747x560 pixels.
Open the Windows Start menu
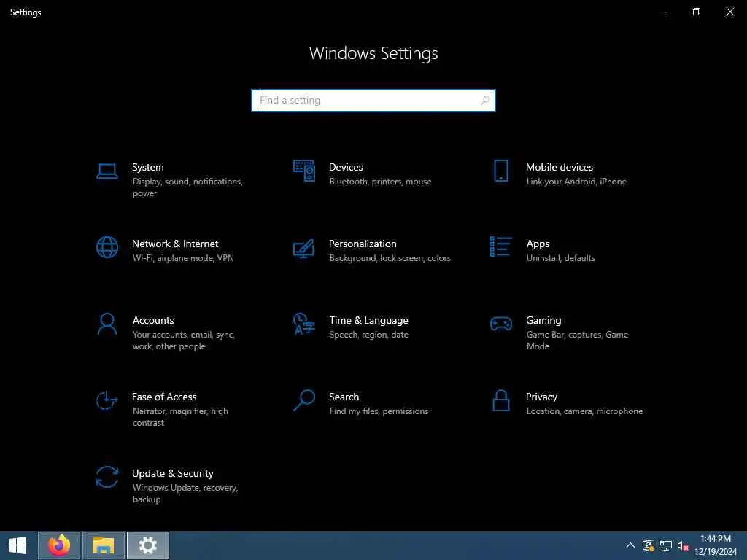18,545
